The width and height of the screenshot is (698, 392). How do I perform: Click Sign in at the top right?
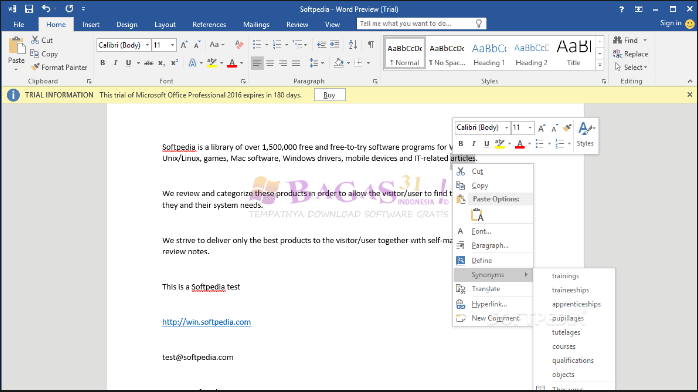(670, 23)
